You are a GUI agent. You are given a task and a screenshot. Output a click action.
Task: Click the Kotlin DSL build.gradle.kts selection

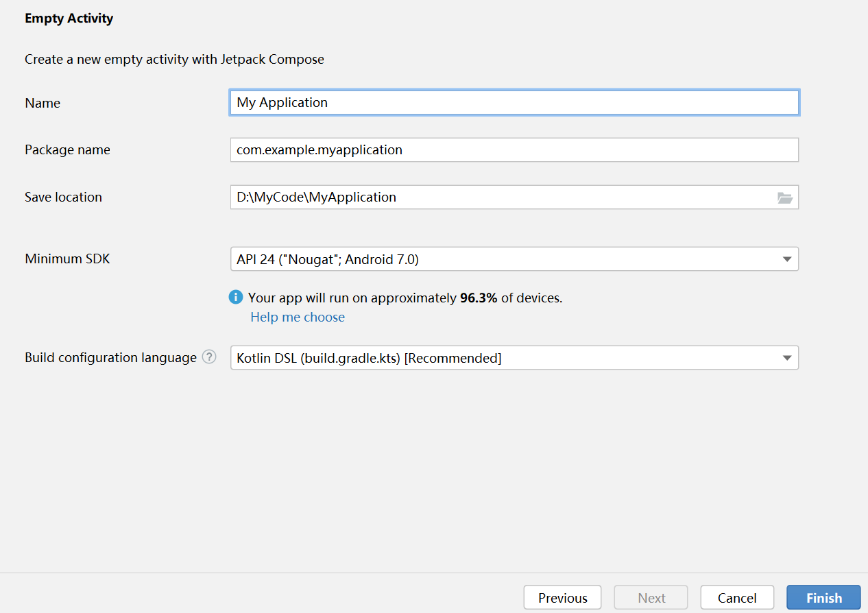[369, 358]
